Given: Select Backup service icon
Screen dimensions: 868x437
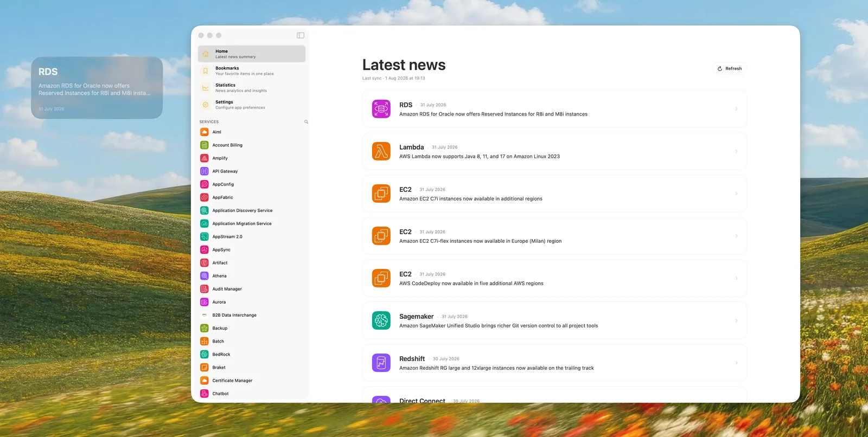Looking at the screenshot, I should 205,328.
